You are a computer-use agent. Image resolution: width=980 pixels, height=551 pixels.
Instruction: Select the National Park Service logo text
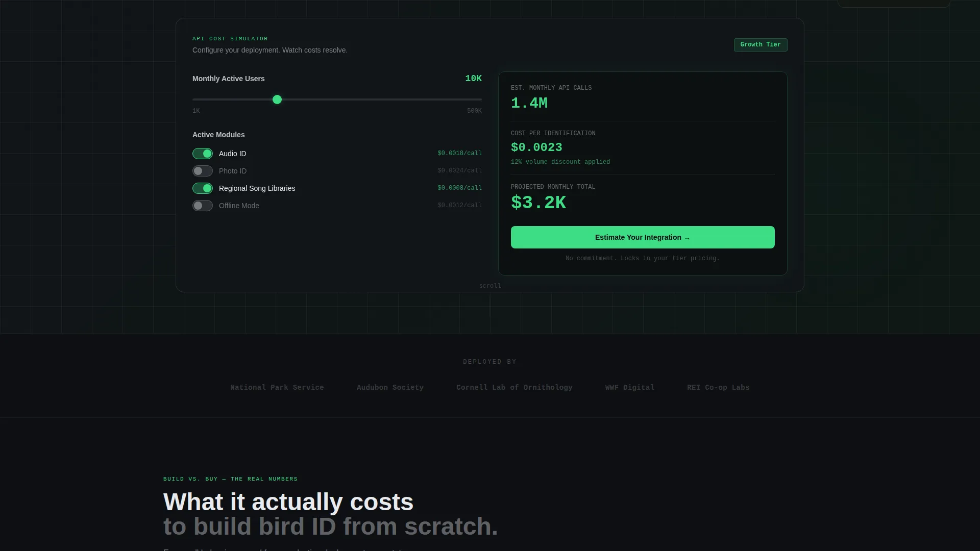[x=277, y=388]
